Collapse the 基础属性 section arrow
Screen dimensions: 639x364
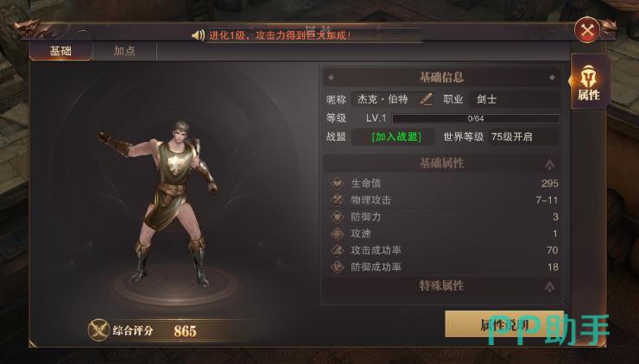tap(550, 164)
